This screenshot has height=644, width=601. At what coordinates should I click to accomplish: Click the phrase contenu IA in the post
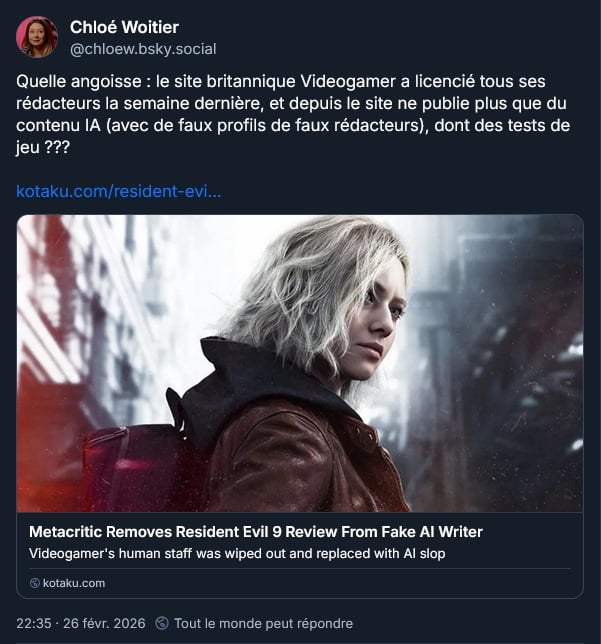click(58, 125)
